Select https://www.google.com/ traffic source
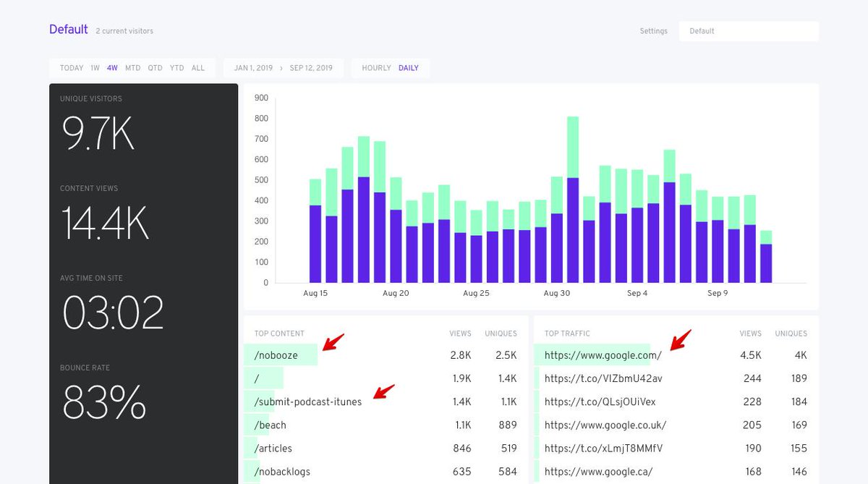This screenshot has width=868, height=484. point(603,355)
